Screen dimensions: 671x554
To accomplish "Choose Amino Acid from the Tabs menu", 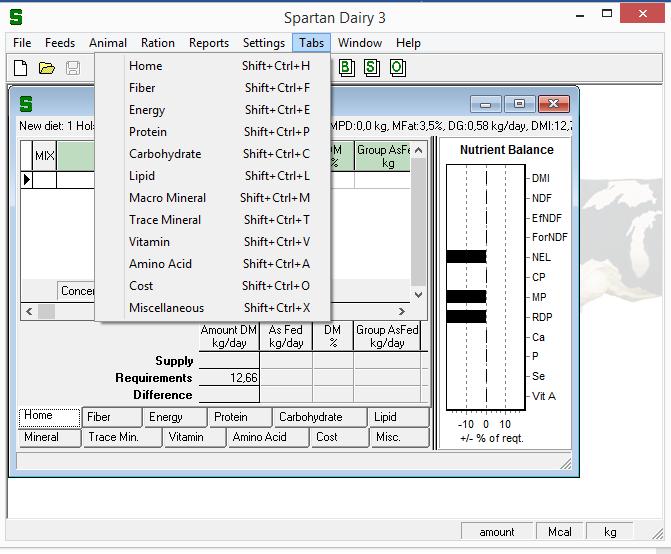I will coord(213,264).
